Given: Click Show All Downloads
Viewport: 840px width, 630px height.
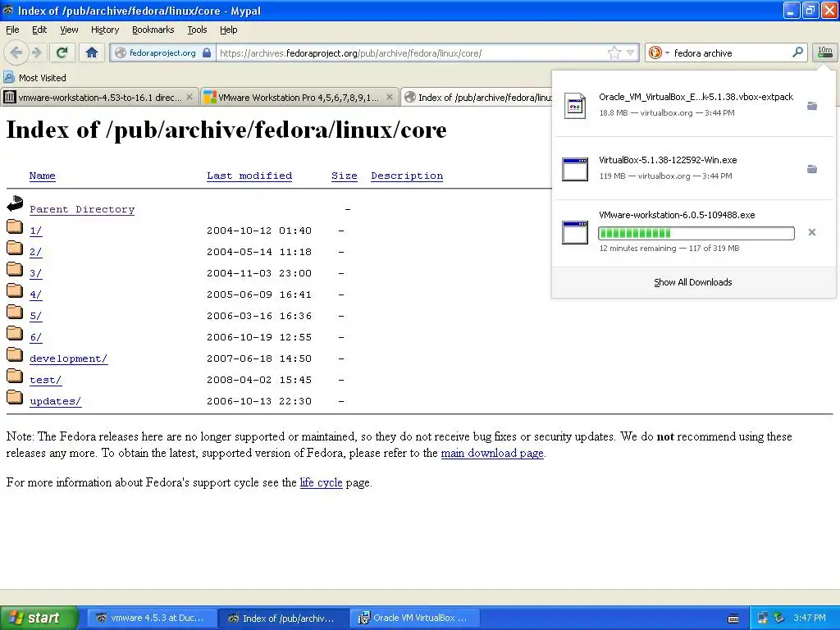Looking at the screenshot, I should tap(692, 282).
